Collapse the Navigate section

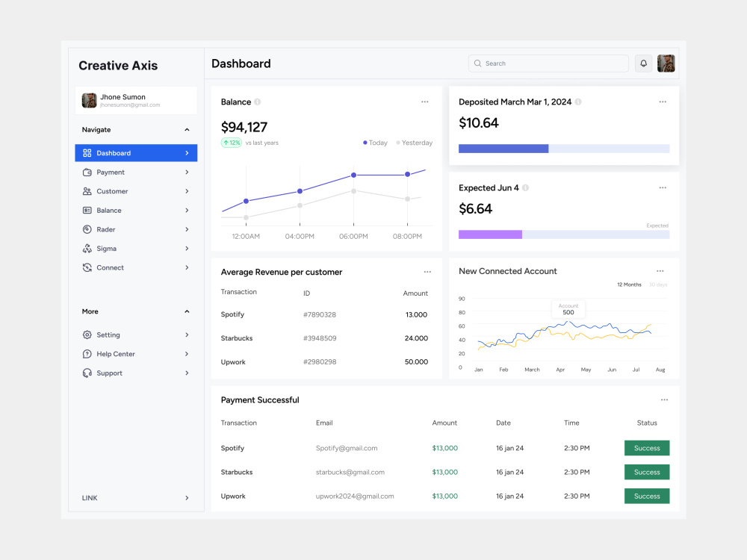coord(187,129)
